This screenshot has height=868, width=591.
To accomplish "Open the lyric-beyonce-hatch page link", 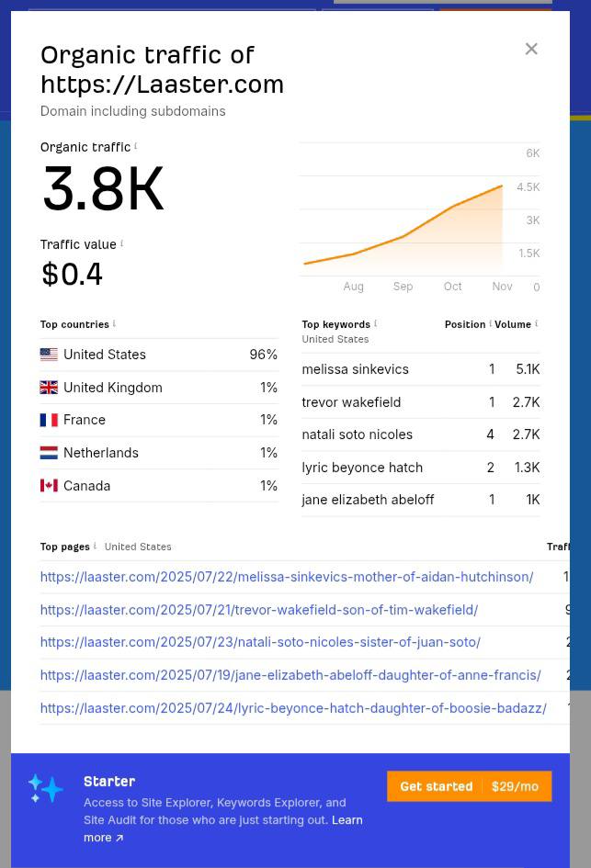I will pos(292,708).
